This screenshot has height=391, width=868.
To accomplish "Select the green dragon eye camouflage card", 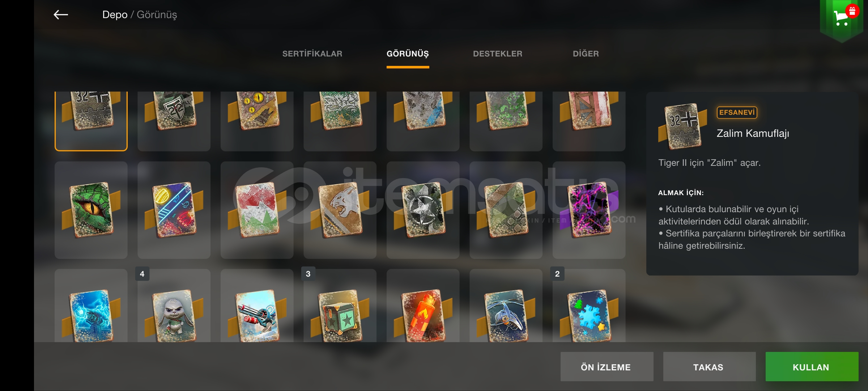I will [x=91, y=210].
